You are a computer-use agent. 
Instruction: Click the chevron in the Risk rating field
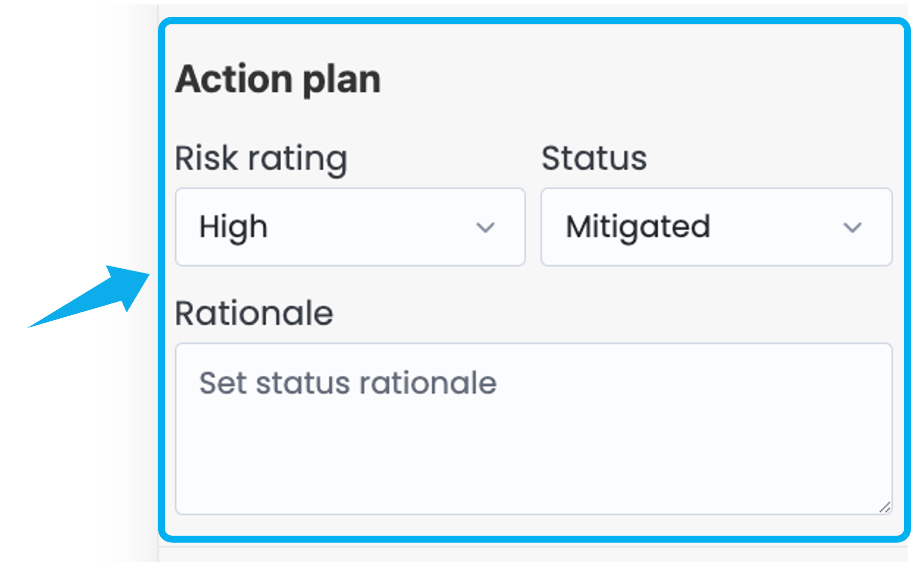(485, 227)
